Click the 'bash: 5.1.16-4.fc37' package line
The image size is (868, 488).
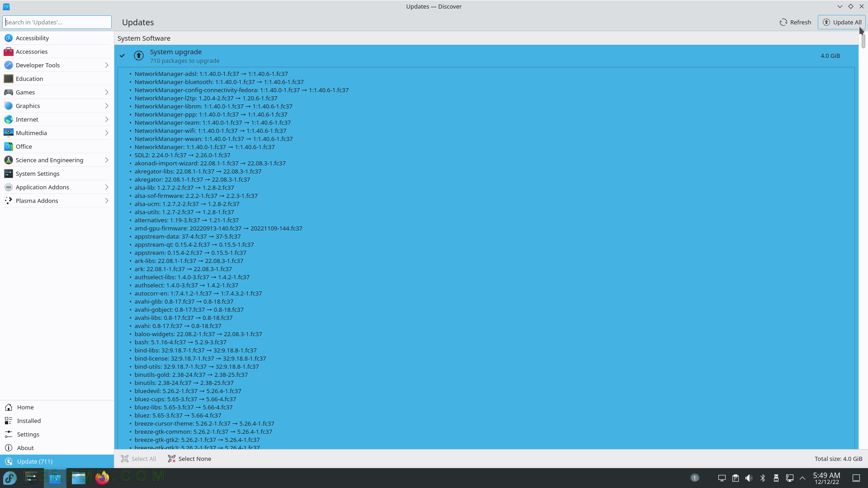[180, 342]
